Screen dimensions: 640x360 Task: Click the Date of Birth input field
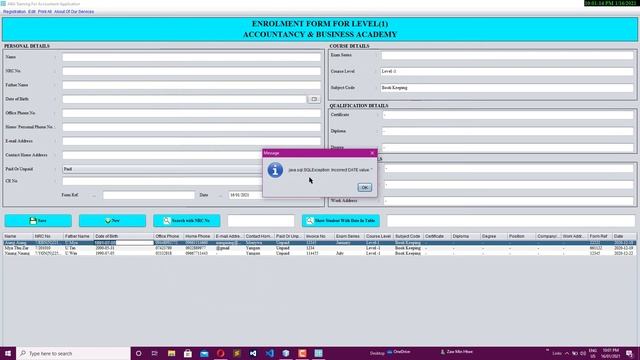tap(184, 99)
